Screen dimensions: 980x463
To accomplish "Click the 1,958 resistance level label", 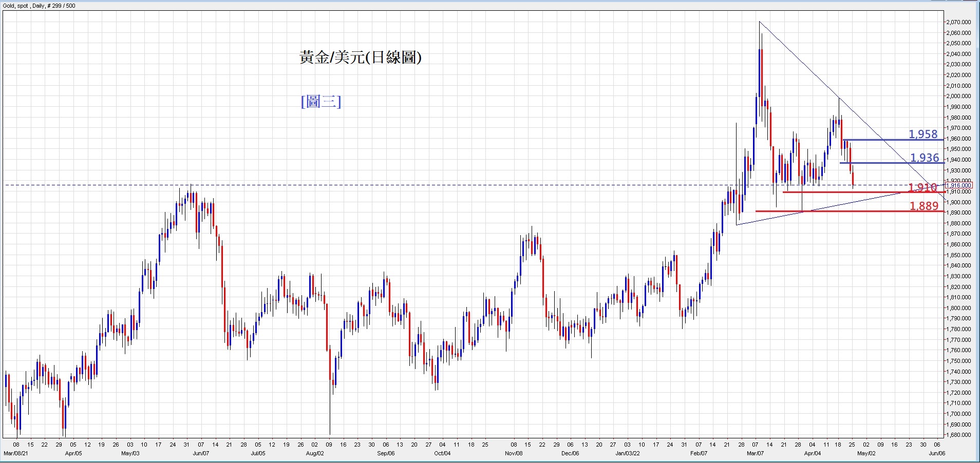I will coord(922,134).
